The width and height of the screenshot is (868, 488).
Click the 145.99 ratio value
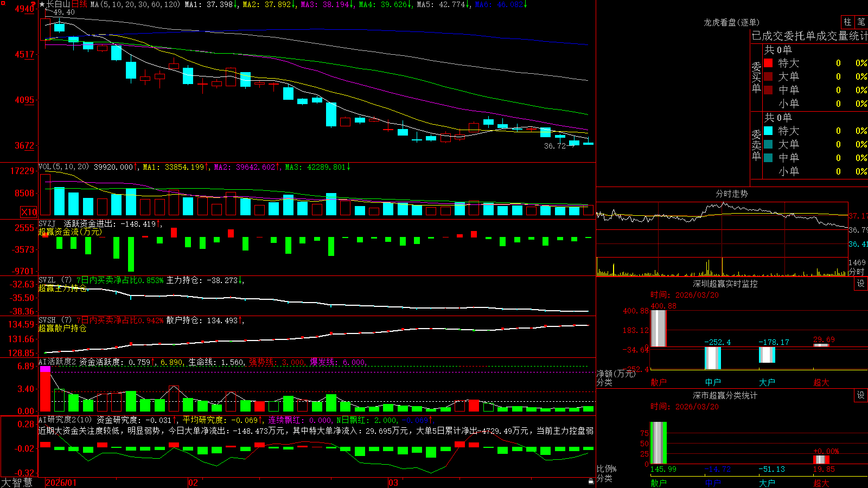tap(663, 469)
